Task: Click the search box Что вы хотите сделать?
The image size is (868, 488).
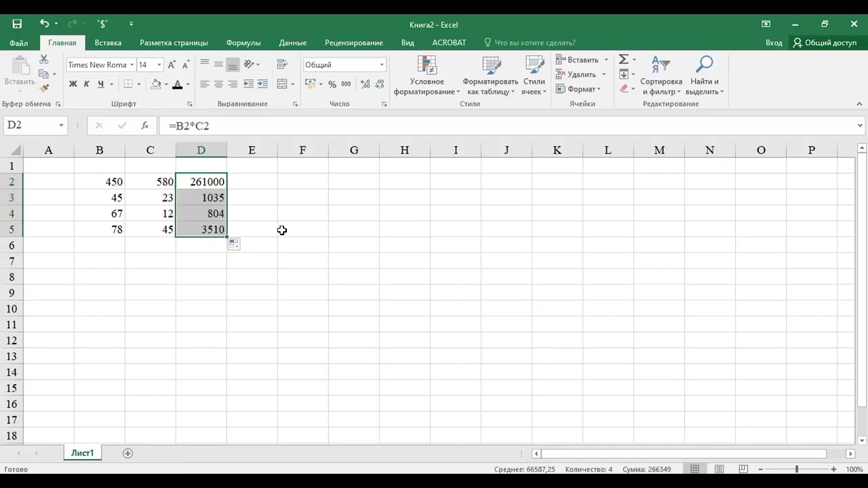Action: click(x=530, y=43)
